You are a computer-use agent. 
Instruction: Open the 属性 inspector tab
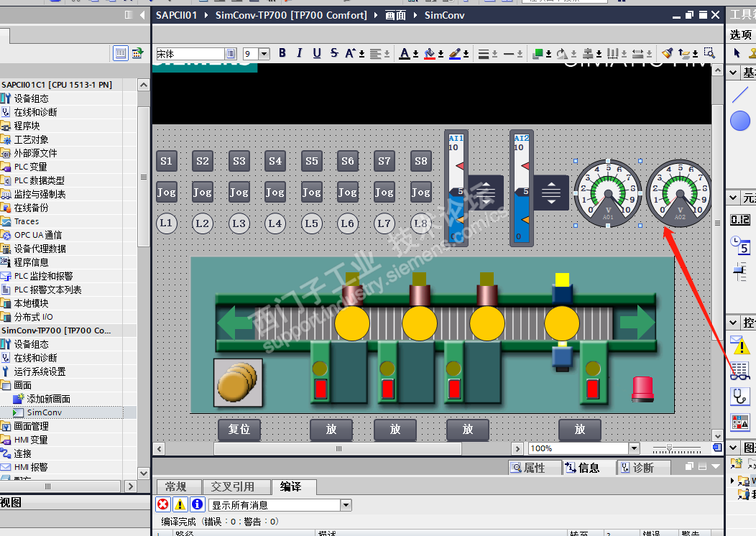pyautogui.click(x=534, y=468)
